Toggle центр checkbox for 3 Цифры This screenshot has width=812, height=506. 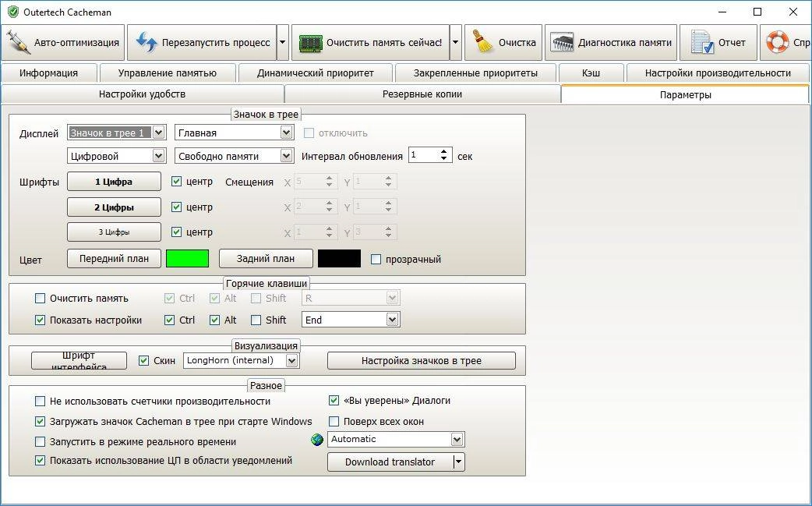pyautogui.click(x=177, y=232)
